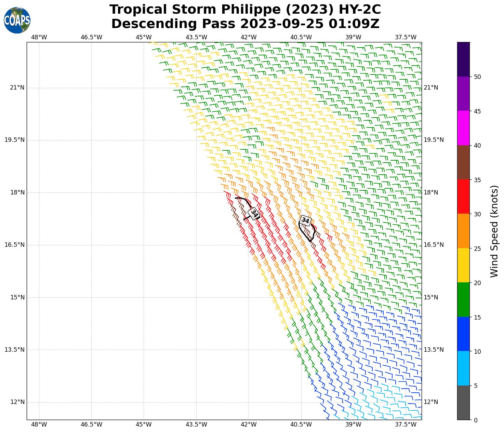Click the 21°N label on right axis

click(431, 87)
